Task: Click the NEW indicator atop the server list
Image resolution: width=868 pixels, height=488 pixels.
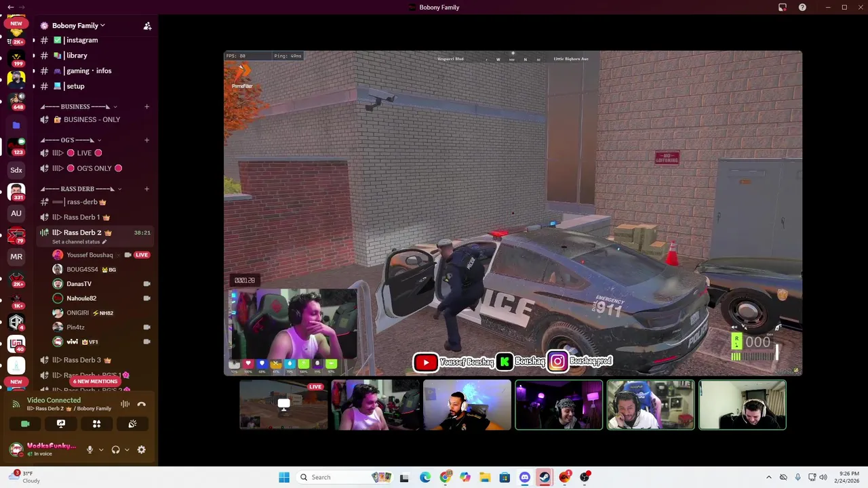Action: (16, 23)
